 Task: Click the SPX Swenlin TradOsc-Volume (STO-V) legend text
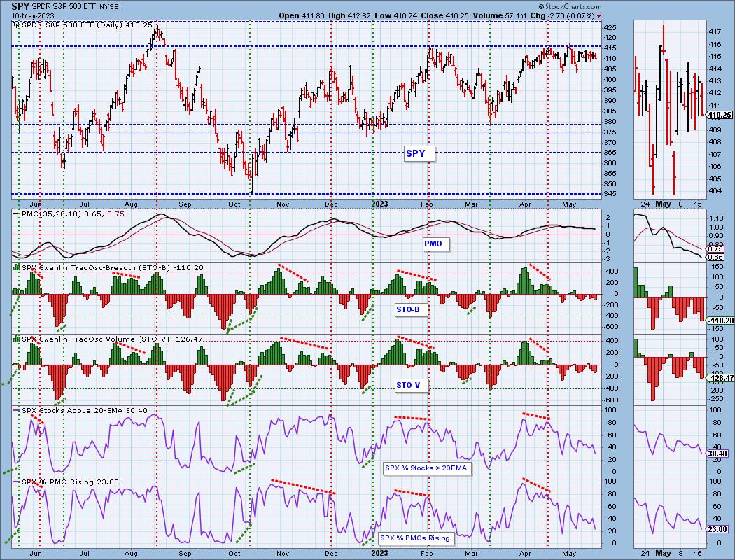(113, 339)
